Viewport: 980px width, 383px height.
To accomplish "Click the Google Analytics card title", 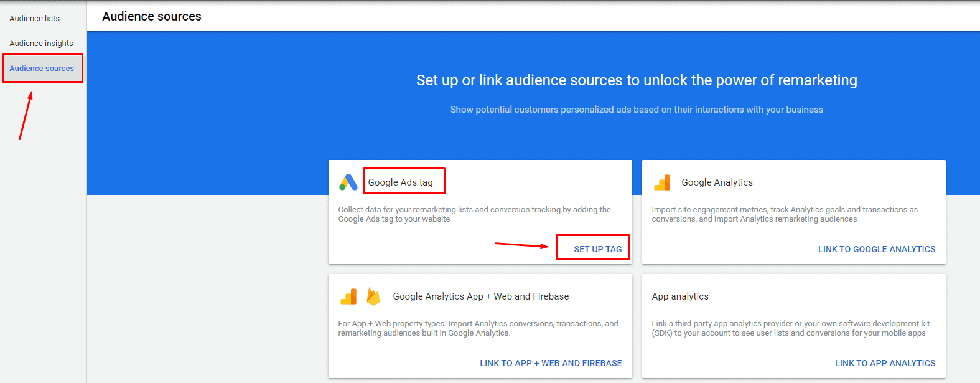I will coord(717,182).
